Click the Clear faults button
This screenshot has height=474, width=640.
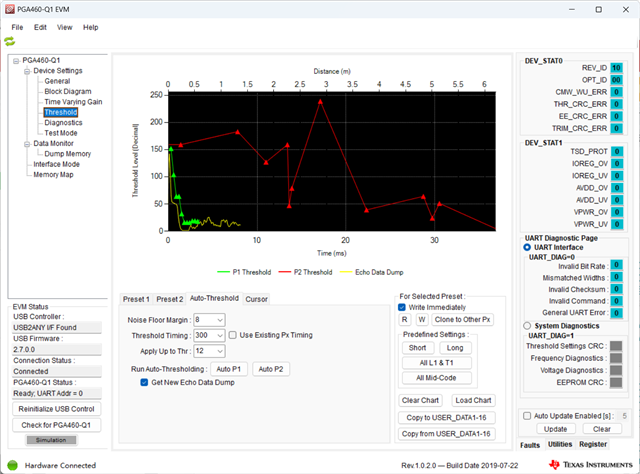click(602, 429)
